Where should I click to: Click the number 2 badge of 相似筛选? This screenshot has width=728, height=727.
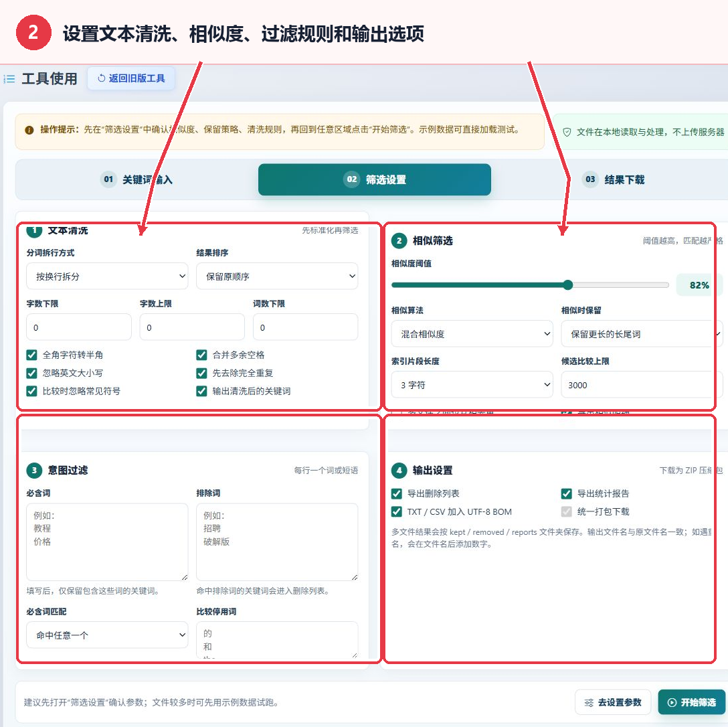pyautogui.click(x=399, y=240)
